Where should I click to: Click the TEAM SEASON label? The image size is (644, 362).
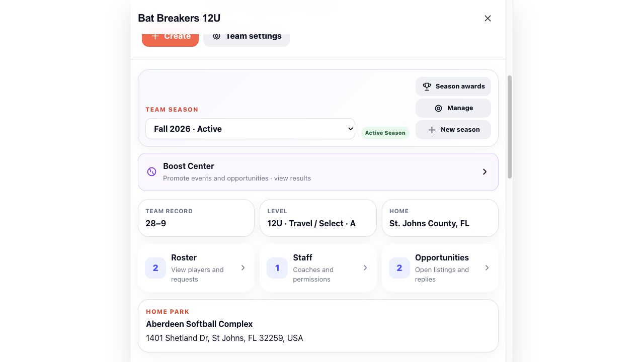pos(172,110)
